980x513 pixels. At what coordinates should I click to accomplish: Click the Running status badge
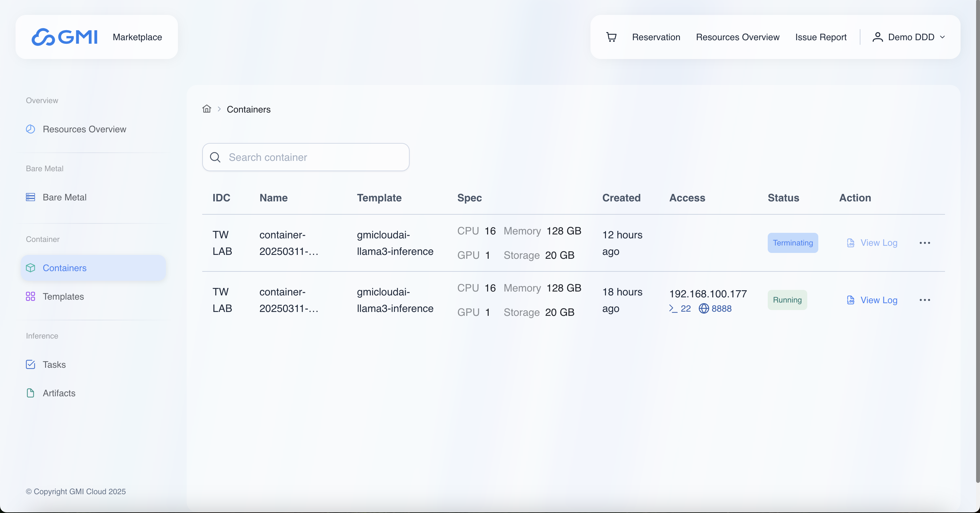tap(787, 300)
